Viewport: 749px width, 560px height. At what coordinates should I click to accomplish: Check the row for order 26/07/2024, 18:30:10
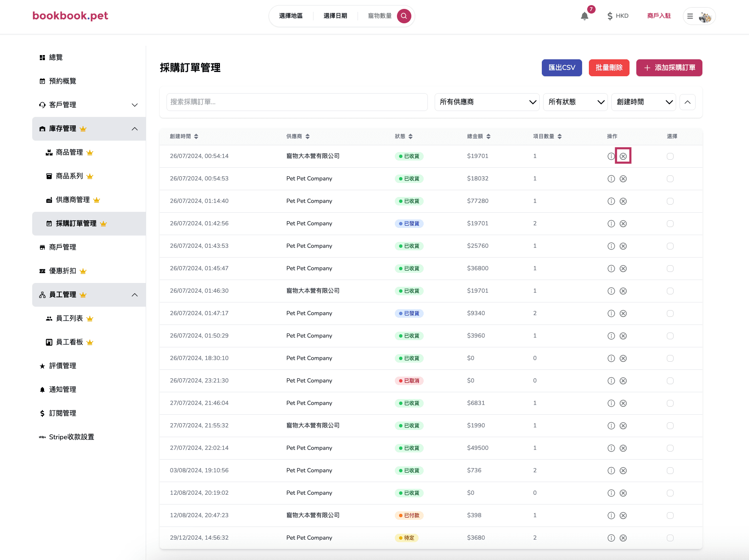[x=670, y=358]
